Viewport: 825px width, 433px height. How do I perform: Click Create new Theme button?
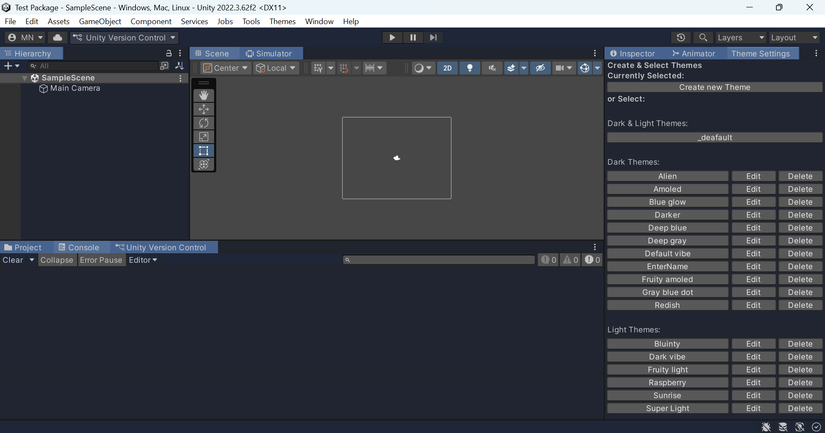coord(715,87)
